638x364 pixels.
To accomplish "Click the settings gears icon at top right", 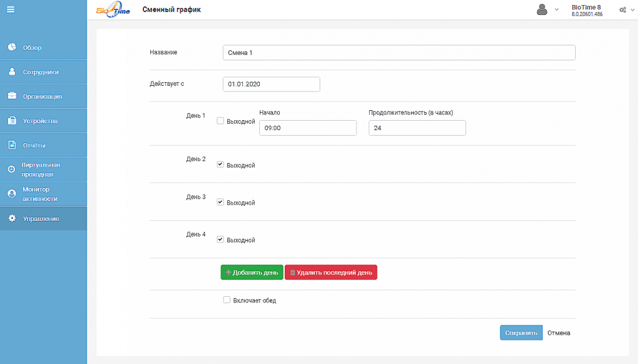I will (622, 10).
